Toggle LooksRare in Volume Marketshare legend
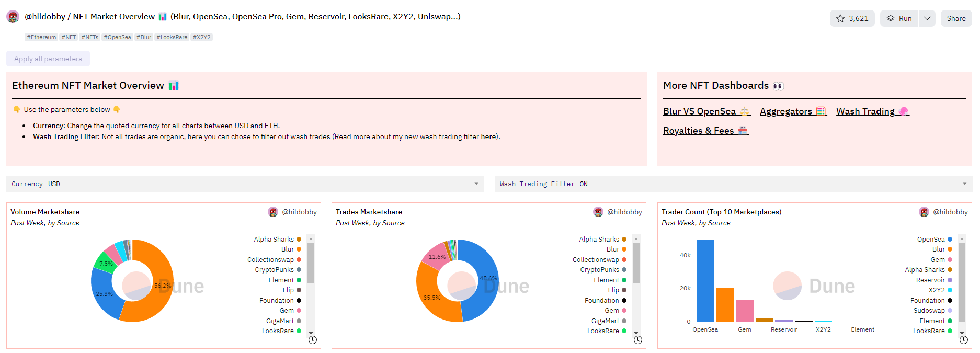 click(x=281, y=331)
